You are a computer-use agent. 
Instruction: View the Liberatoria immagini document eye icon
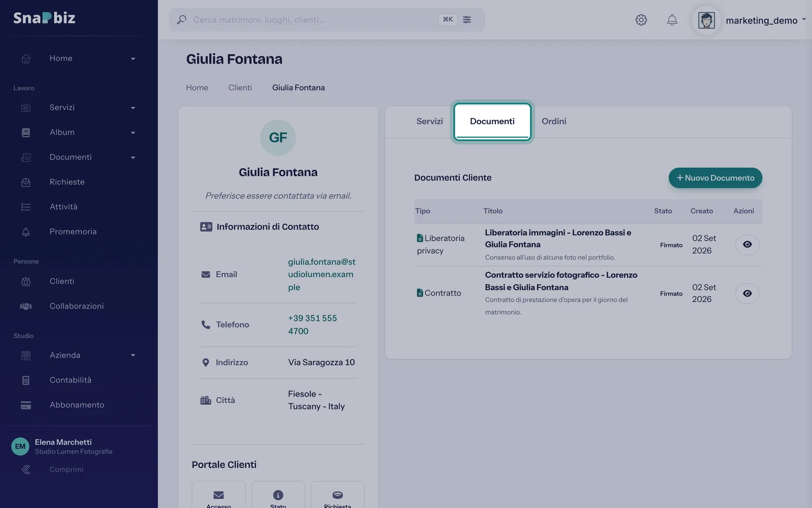pos(747,244)
